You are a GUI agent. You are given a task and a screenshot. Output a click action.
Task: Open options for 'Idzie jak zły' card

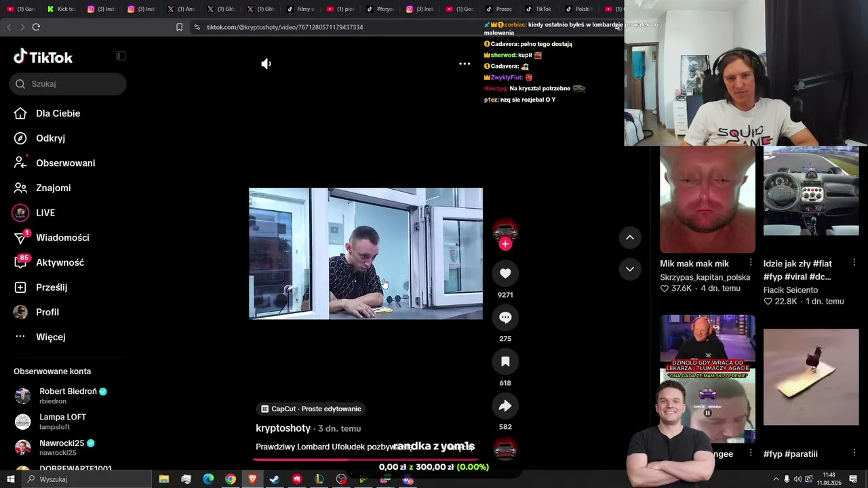854,263
